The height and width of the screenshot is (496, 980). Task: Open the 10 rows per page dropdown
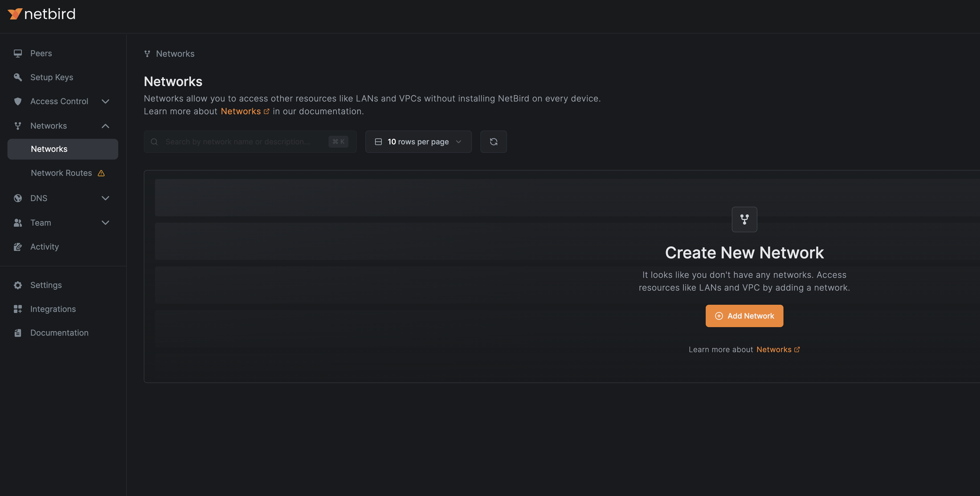coord(418,142)
